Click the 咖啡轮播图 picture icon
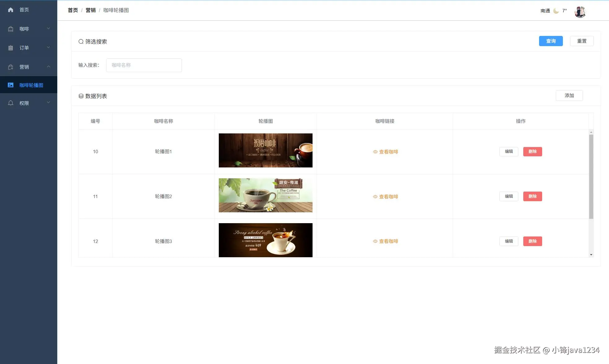Image resolution: width=609 pixels, height=364 pixels. tap(11, 85)
